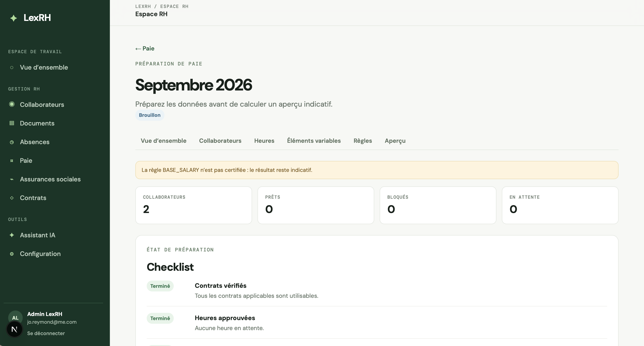Viewport: 644px width, 346px height.
Task: Click the Collaborateurs sidebar icon
Action: [12, 104]
